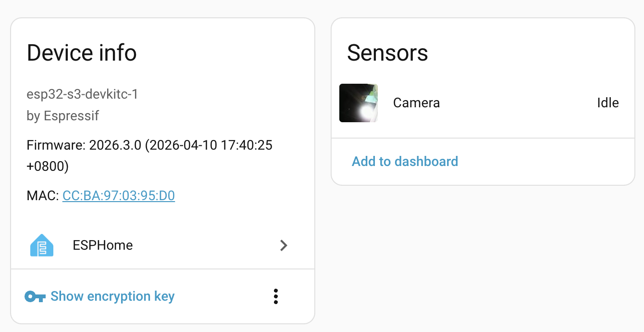Click the Sensors card heading

click(387, 52)
